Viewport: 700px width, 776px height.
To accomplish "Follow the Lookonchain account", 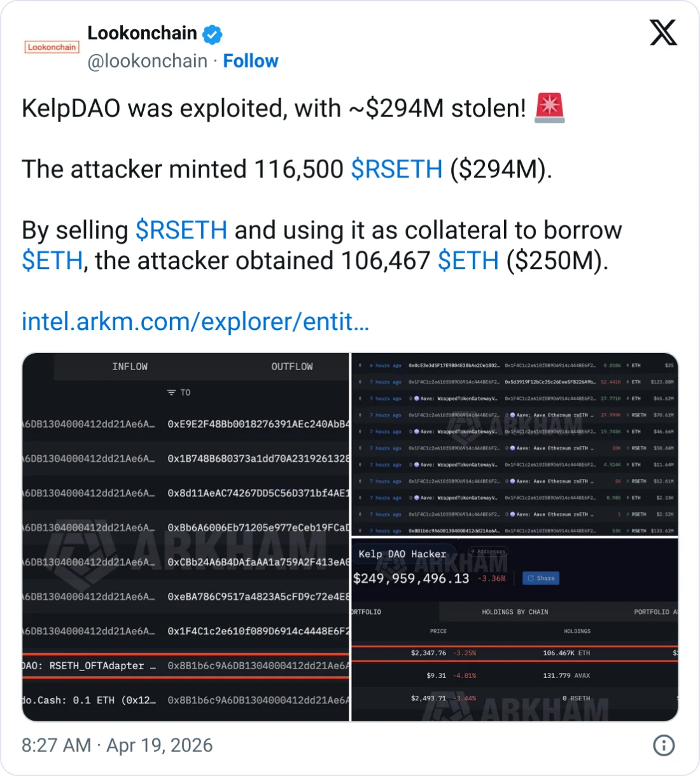I will point(251,61).
